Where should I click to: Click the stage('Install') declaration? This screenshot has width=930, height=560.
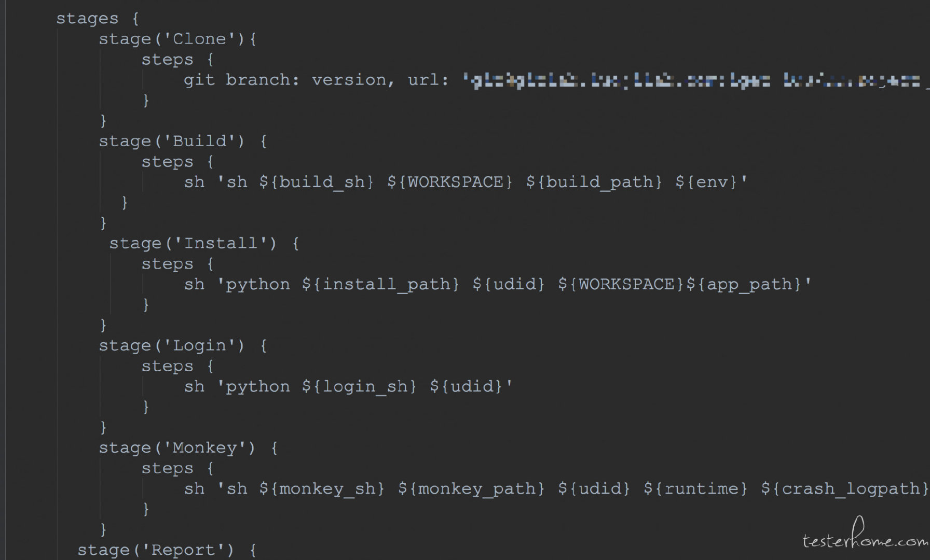point(204,243)
